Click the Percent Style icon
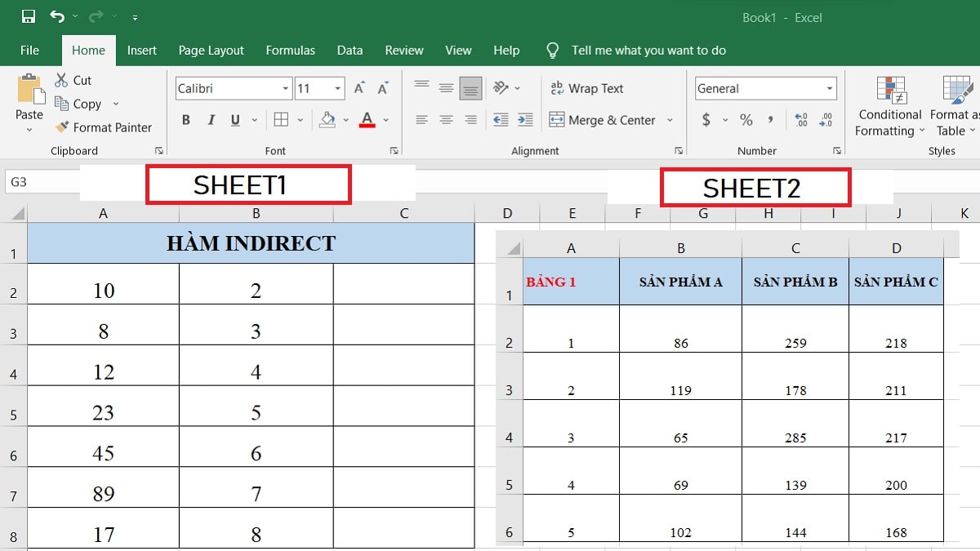 point(745,119)
